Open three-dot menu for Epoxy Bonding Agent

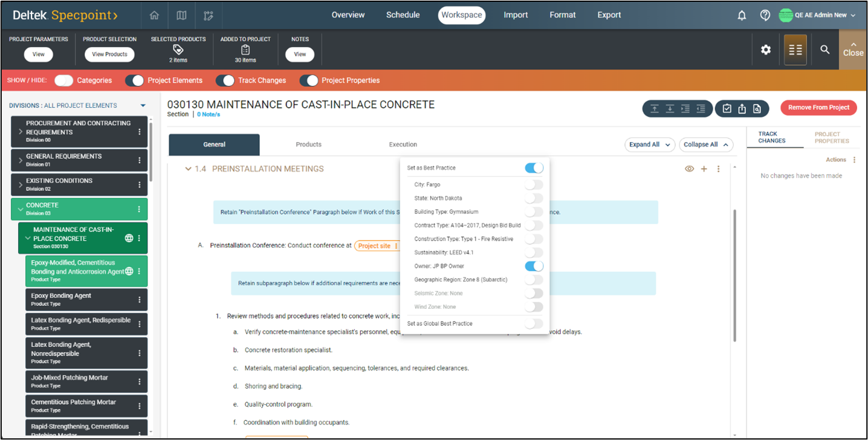coord(140,300)
